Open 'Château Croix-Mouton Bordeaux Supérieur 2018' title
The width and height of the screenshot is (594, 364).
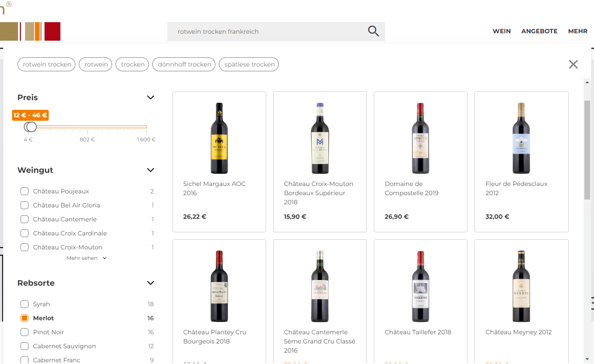[x=319, y=193]
